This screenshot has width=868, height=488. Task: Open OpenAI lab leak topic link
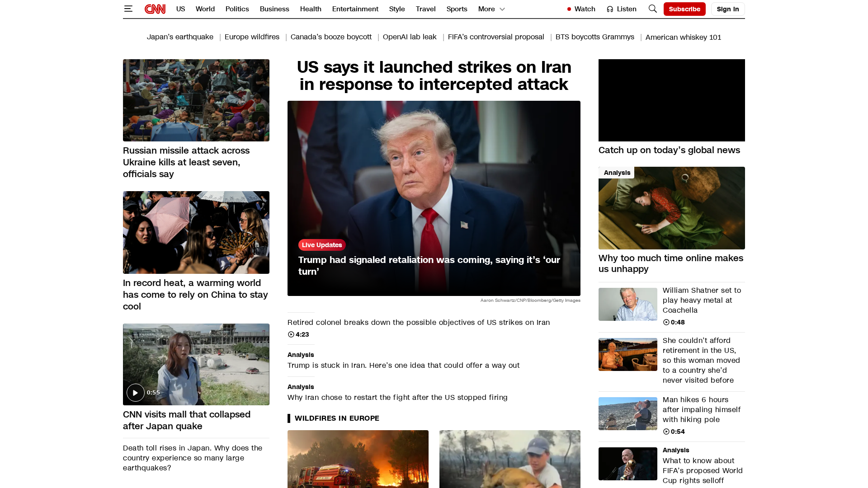[x=410, y=37]
